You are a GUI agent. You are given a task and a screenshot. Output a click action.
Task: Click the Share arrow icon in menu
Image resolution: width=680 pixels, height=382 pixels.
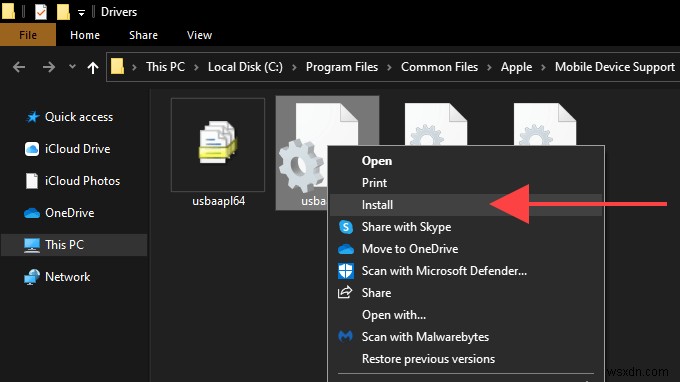coord(345,293)
